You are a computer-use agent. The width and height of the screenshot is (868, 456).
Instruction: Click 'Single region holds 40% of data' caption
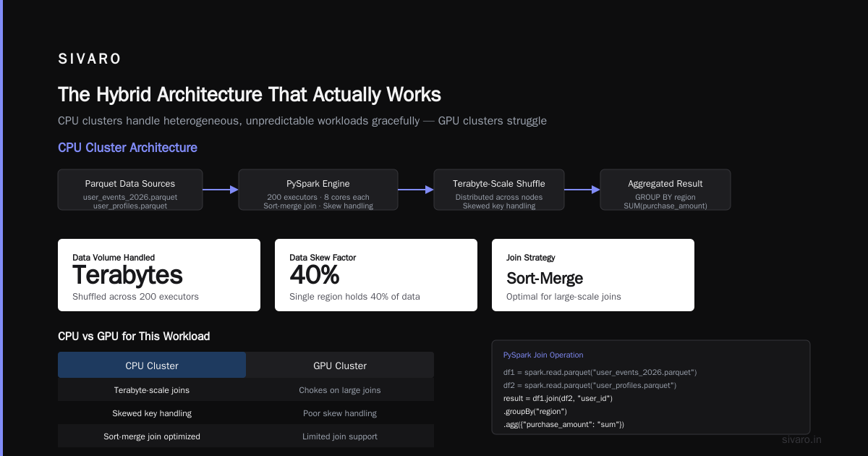[354, 297]
